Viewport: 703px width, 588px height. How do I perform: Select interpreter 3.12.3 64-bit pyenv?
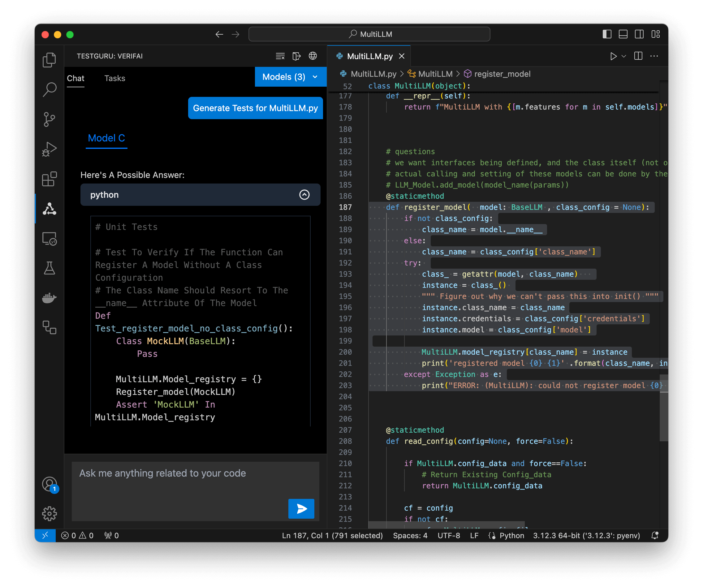[x=586, y=535]
